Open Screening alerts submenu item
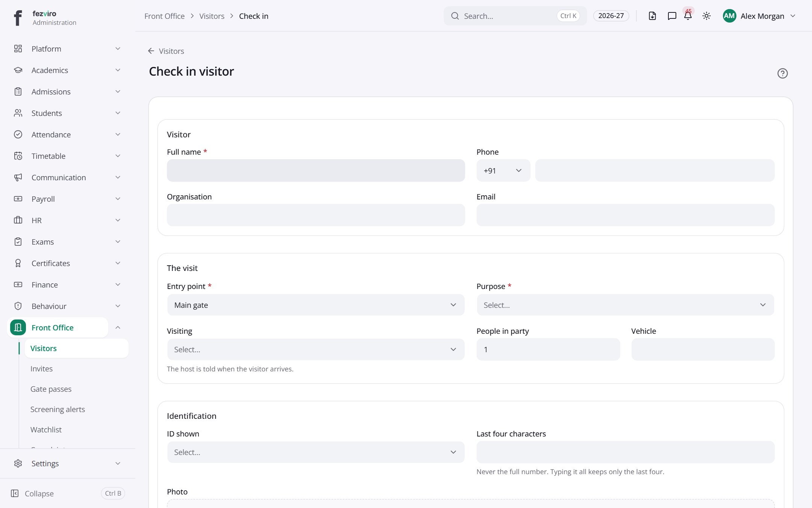Screen dimensions: 812x508 pyautogui.click(x=58, y=409)
